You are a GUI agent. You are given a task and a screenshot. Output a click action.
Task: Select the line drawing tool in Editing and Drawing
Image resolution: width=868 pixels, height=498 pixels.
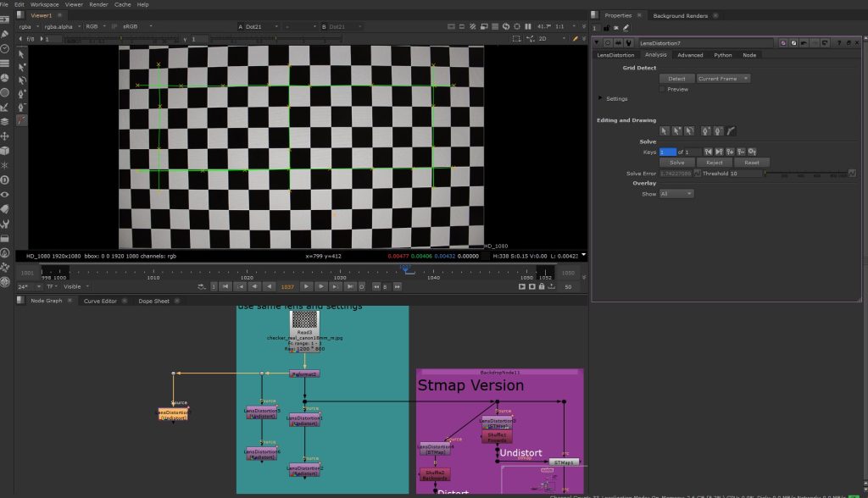731,131
